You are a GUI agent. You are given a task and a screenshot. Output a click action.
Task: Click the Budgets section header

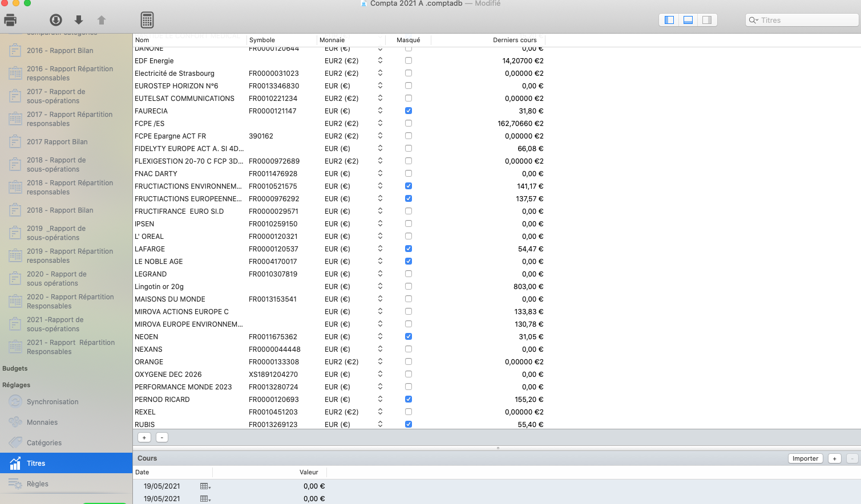click(x=15, y=368)
